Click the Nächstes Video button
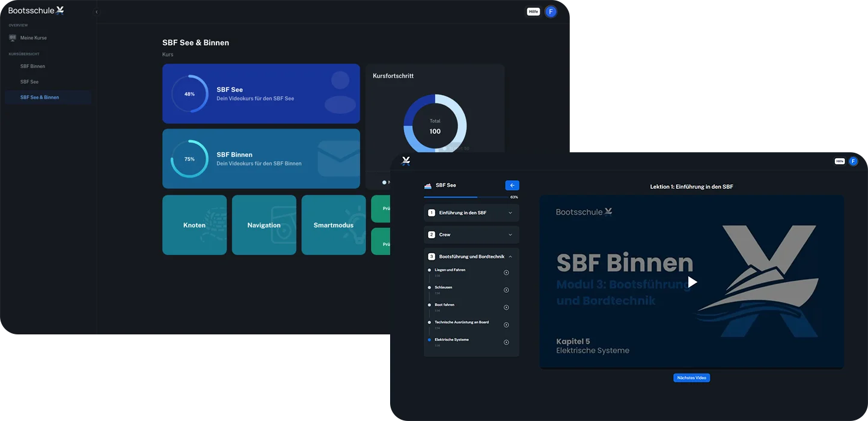Image resolution: width=868 pixels, height=421 pixels. tap(691, 378)
